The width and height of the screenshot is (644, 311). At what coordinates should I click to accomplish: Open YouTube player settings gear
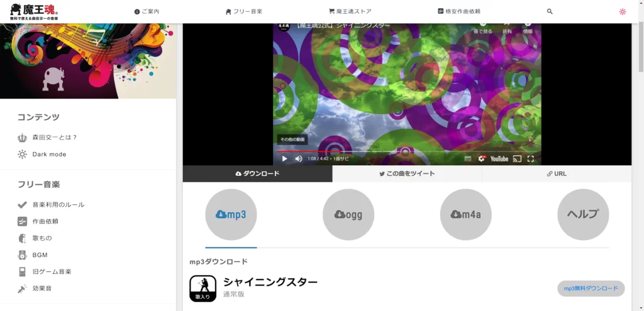(482, 159)
